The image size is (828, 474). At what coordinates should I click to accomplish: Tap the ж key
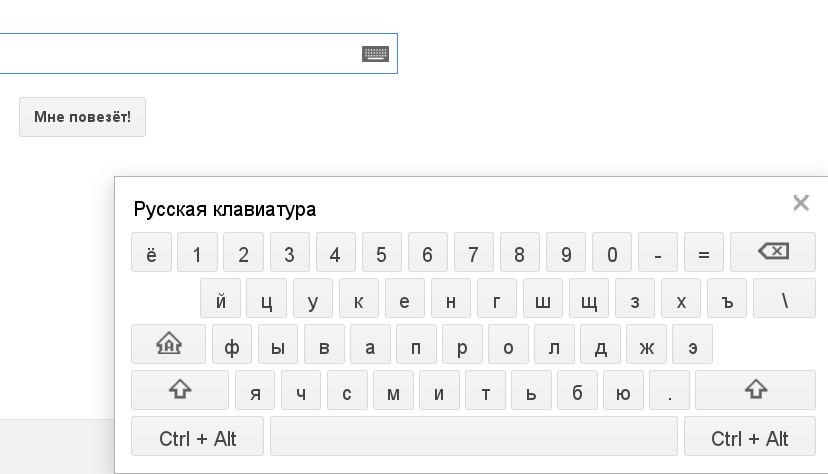coord(646,344)
